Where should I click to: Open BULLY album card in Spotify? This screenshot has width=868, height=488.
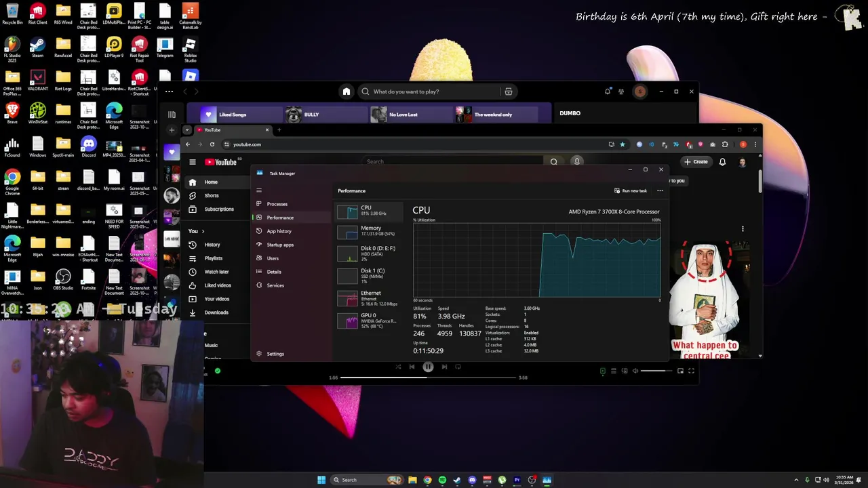325,115
